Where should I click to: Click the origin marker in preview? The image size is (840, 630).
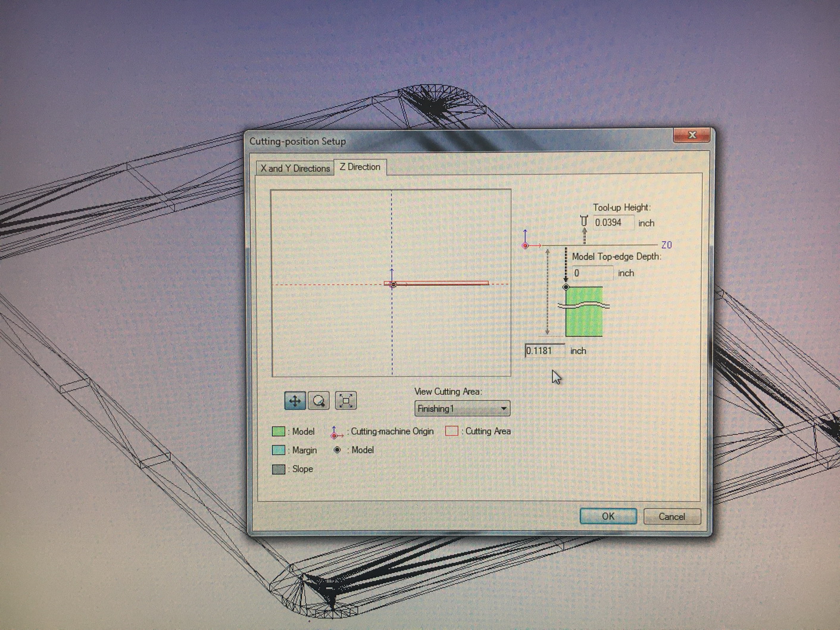[x=392, y=285]
